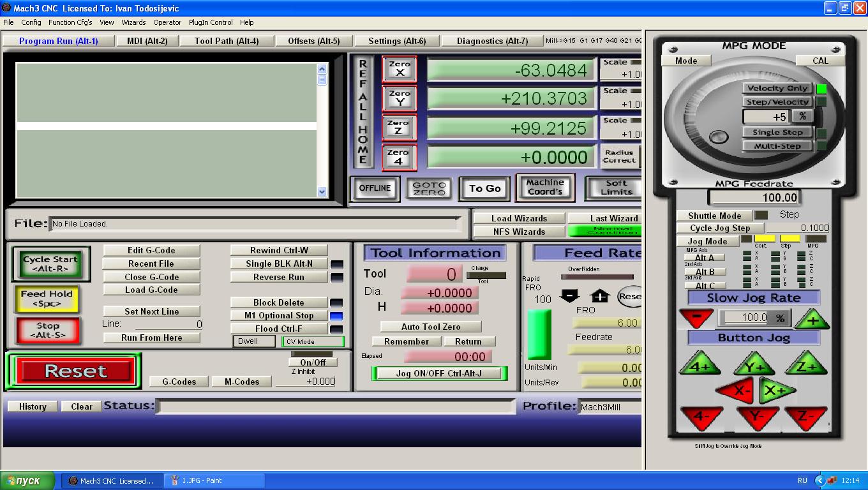868x490 pixels.
Task: Switch to MDI (Alt-2) tab
Action: (147, 41)
